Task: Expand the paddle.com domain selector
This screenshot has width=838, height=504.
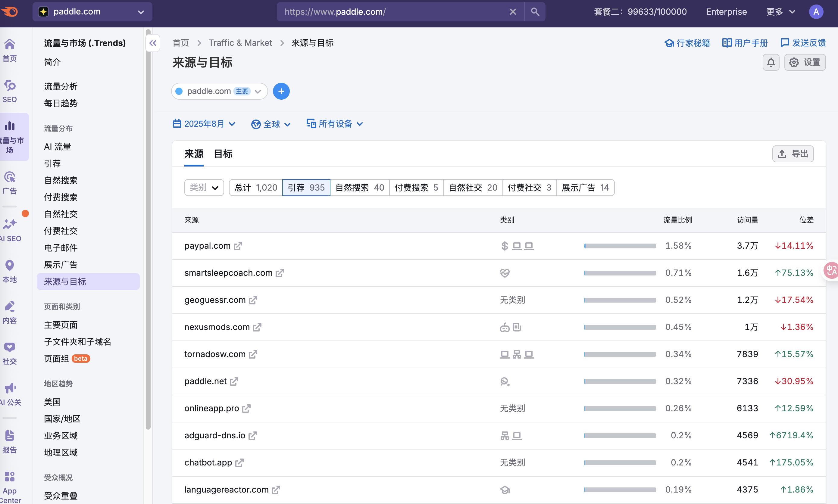Action: (258, 91)
